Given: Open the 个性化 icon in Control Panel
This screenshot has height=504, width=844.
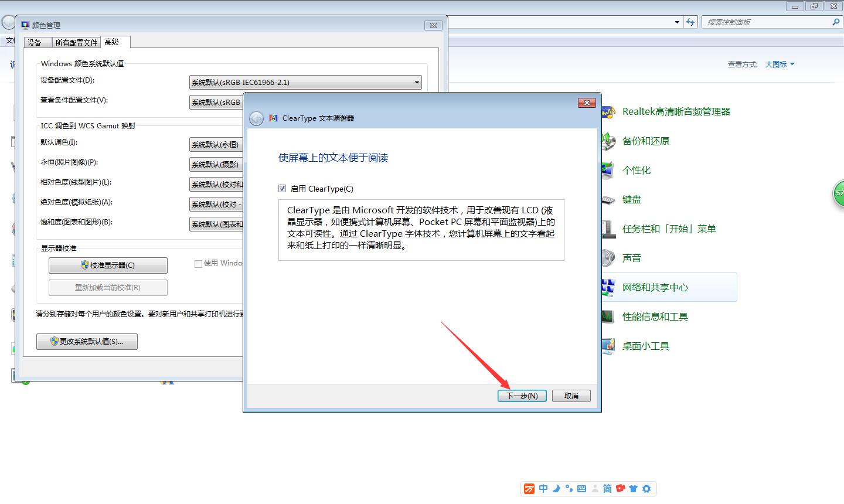Looking at the screenshot, I should tap(608, 170).
